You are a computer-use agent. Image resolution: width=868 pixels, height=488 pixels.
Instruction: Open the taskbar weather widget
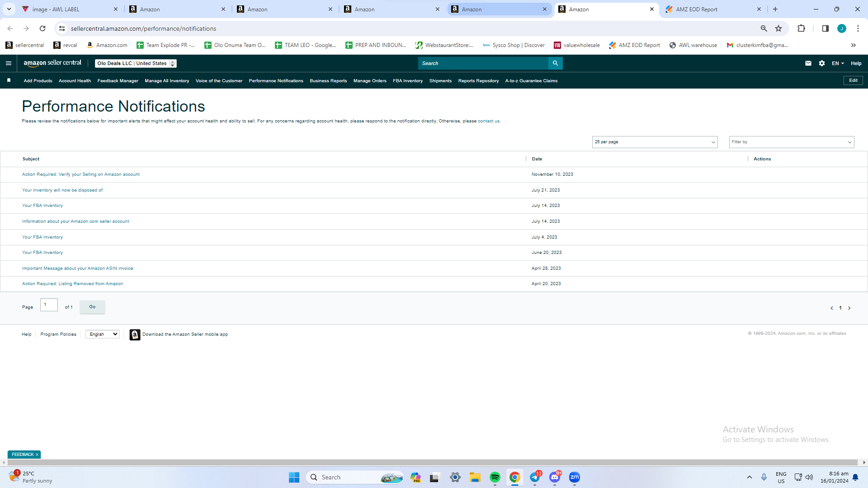pos(30,477)
